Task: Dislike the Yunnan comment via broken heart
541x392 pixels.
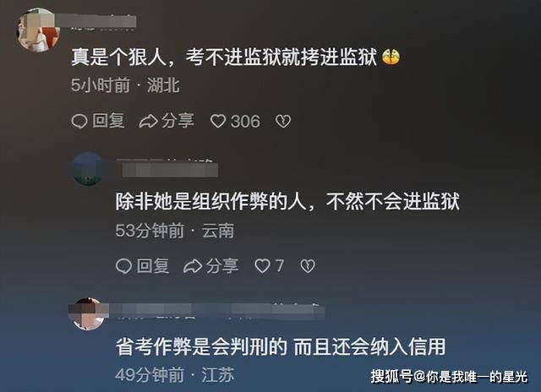Action: click(308, 266)
